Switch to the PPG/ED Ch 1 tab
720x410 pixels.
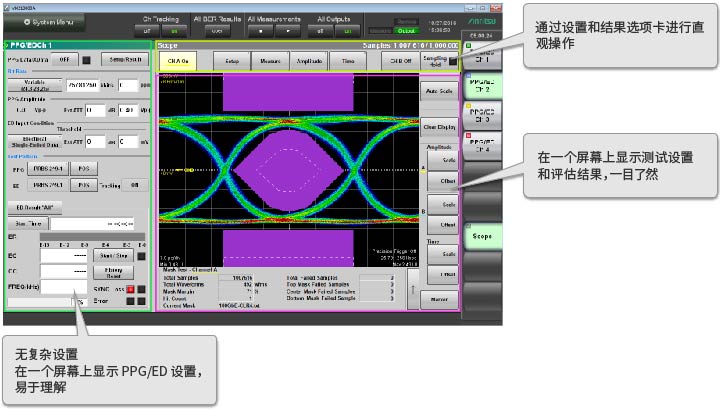pos(482,55)
